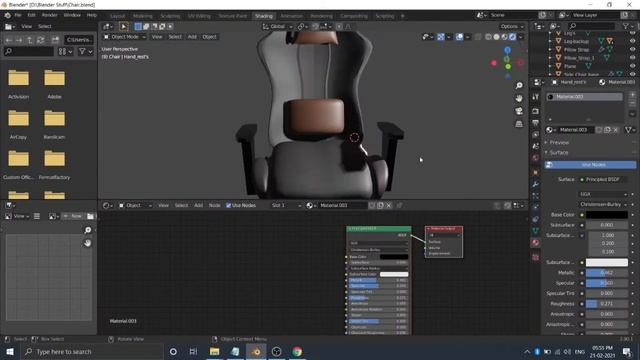Select material preview shading mode
This screenshot has height=360, width=640.
pyautogui.click(x=504, y=37)
